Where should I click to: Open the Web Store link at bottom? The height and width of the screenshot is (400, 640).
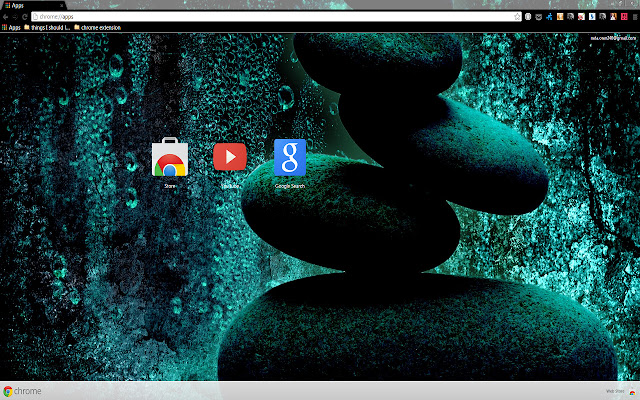[615, 391]
